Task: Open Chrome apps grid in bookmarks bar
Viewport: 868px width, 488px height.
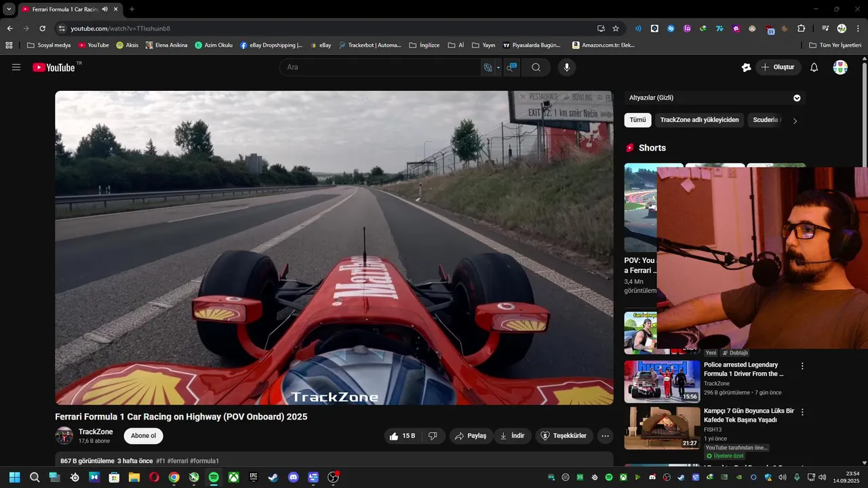Action: tap(9, 45)
